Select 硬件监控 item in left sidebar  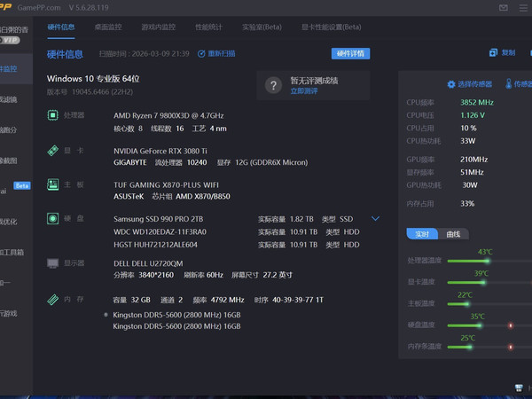[x=16, y=69]
